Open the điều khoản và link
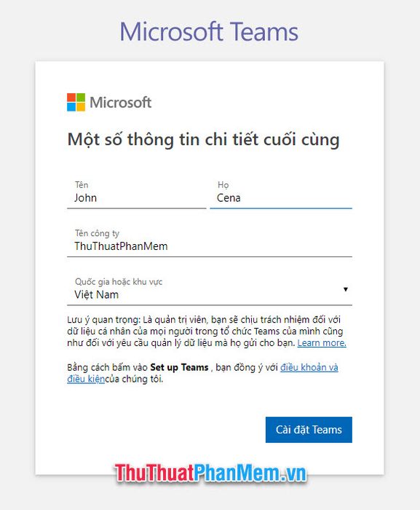 click(309, 367)
